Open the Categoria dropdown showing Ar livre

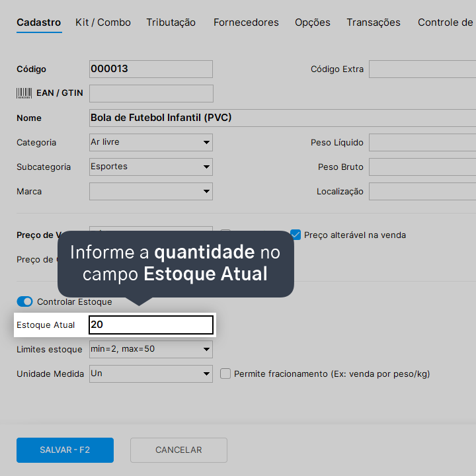pos(151,142)
